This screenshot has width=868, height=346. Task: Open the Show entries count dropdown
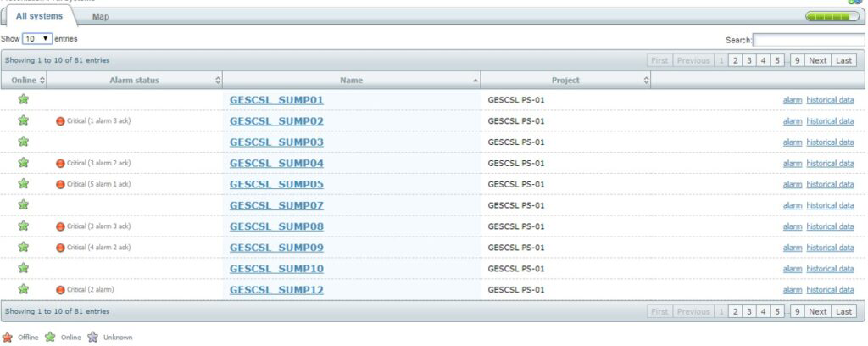36,39
